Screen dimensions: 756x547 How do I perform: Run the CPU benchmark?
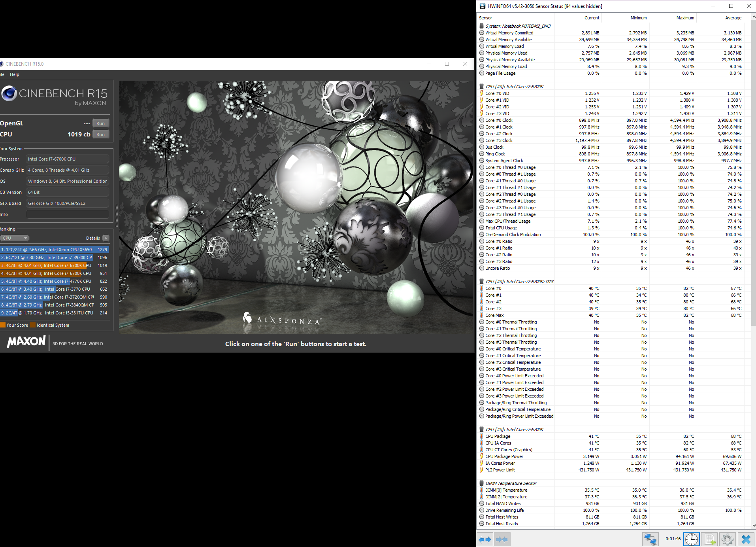pyautogui.click(x=100, y=134)
